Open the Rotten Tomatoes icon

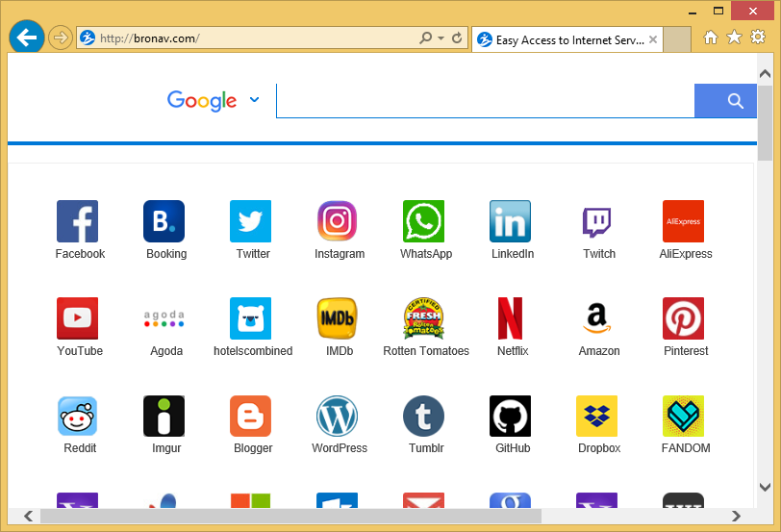pos(423,318)
